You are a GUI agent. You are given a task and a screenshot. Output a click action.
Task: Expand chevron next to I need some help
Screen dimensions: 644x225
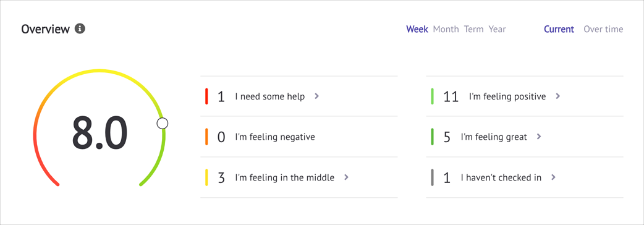(316, 96)
